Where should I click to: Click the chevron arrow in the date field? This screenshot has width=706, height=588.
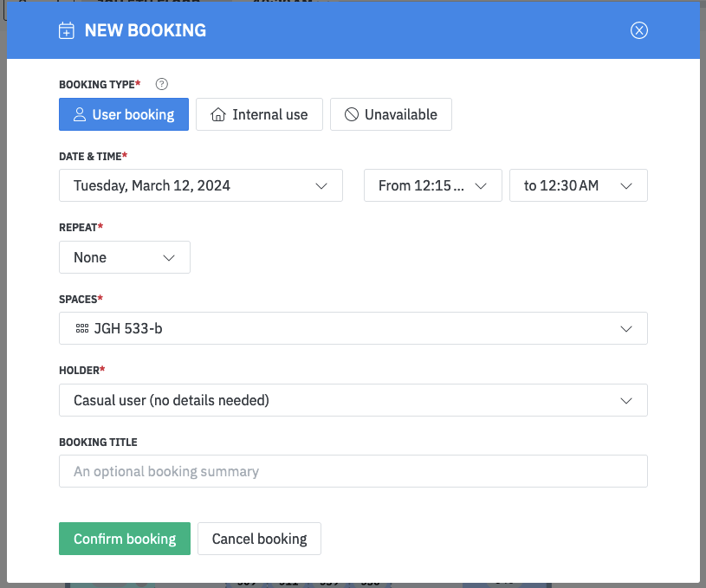(x=321, y=185)
